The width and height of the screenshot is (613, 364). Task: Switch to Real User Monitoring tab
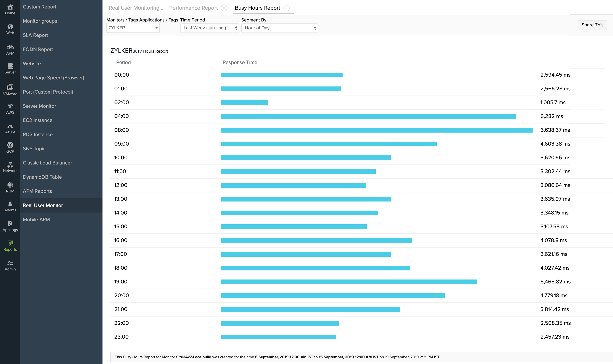136,8
